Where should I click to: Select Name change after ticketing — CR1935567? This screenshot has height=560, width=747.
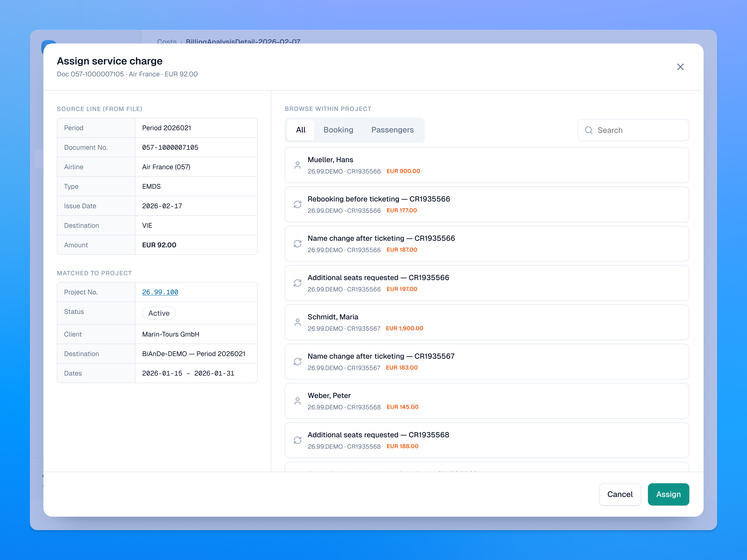point(487,362)
